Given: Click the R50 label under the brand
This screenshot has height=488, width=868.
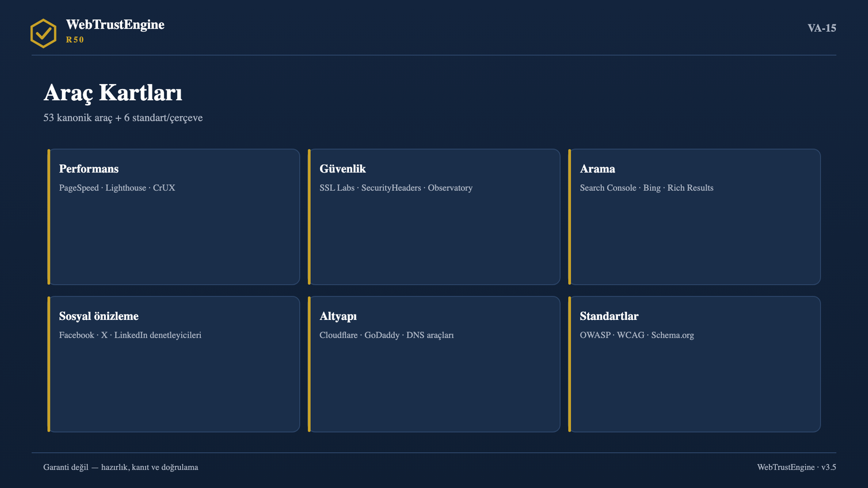Looking at the screenshot, I should click(x=75, y=40).
